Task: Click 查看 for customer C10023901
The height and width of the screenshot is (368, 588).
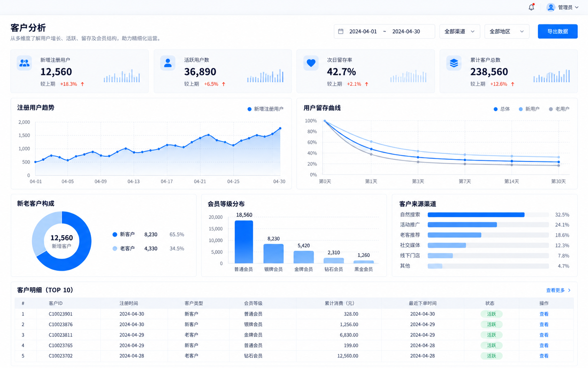Action: [x=544, y=314]
